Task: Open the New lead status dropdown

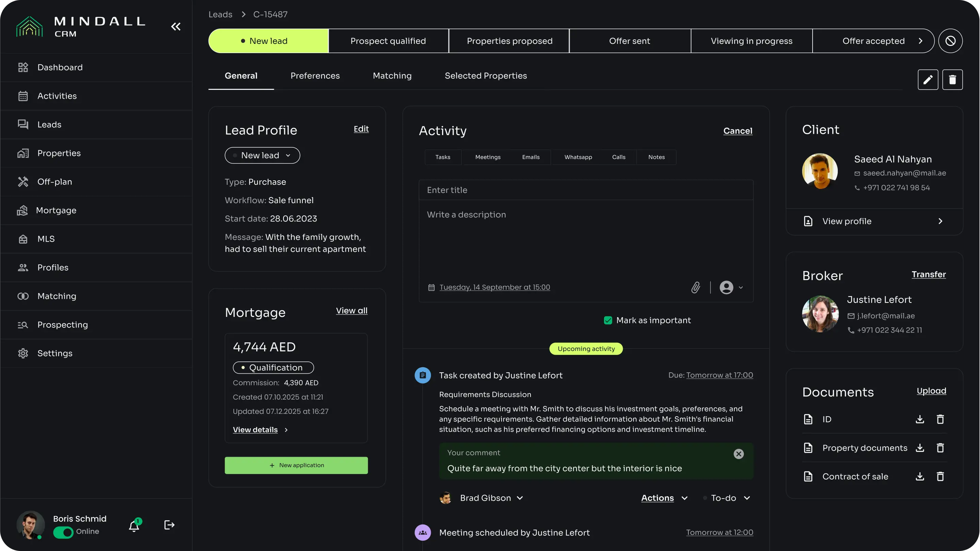Action: pyautogui.click(x=262, y=155)
